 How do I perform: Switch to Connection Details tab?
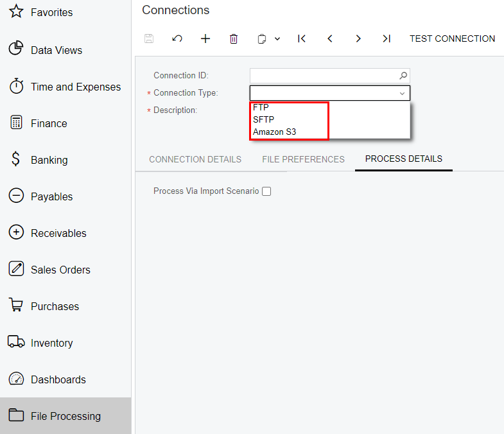click(x=195, y=159)
